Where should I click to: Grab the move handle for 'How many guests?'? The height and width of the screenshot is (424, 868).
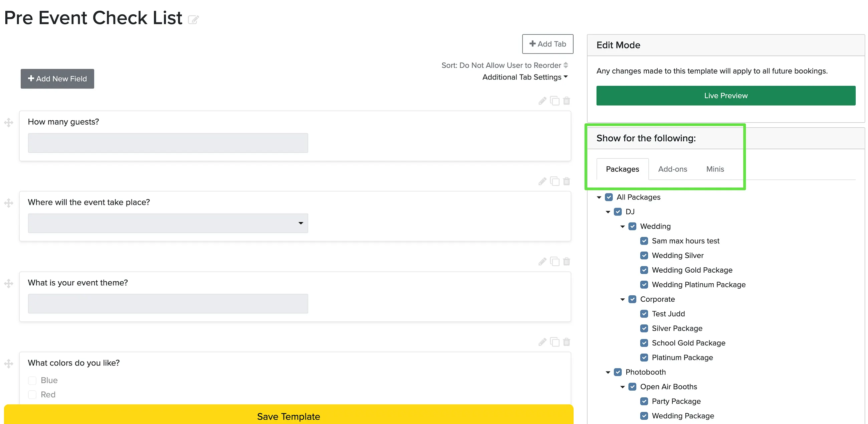(9, 122)
